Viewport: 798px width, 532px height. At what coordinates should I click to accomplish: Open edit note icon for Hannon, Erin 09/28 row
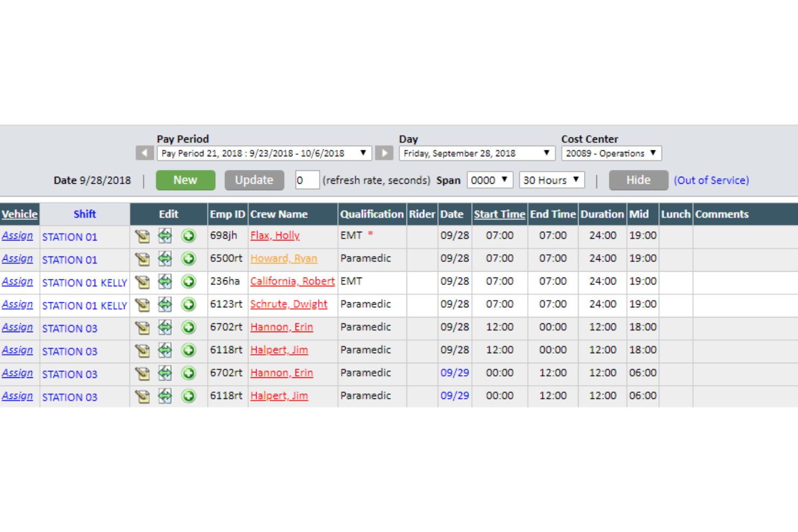pos(142,327)
